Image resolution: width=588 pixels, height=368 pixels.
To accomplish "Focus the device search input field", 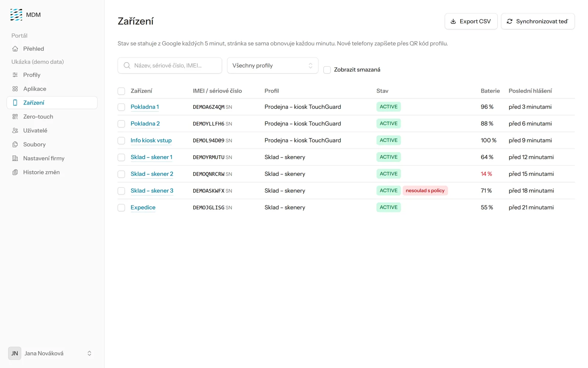I will 170,66.
